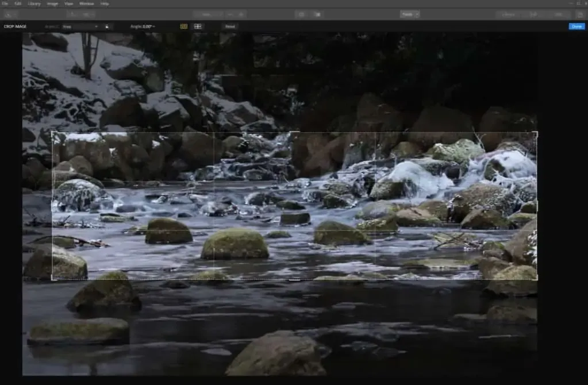Viewport: 588px width, 385px height.
Task: Select the rule-of-thirds grid overlay icon
Action: [x=184, y=26]
